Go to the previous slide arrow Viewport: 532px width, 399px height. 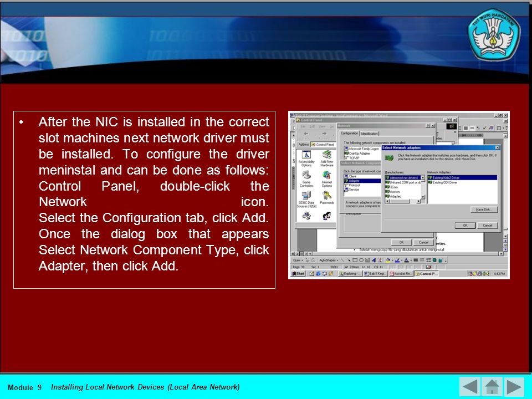pos(470,386)
